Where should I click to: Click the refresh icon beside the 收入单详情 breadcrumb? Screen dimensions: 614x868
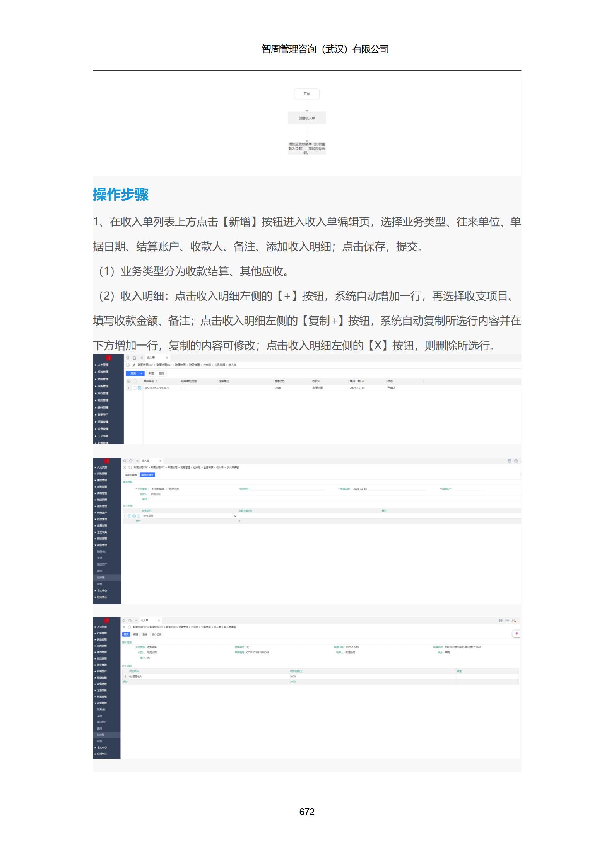(x=129, y=627)
